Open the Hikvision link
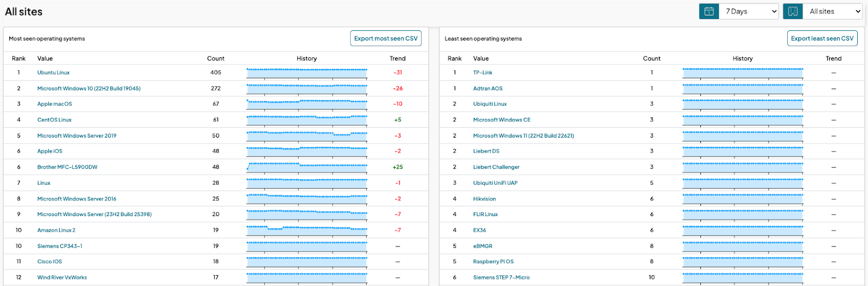This screenshot has height=286, width=868. click(484, 199)
